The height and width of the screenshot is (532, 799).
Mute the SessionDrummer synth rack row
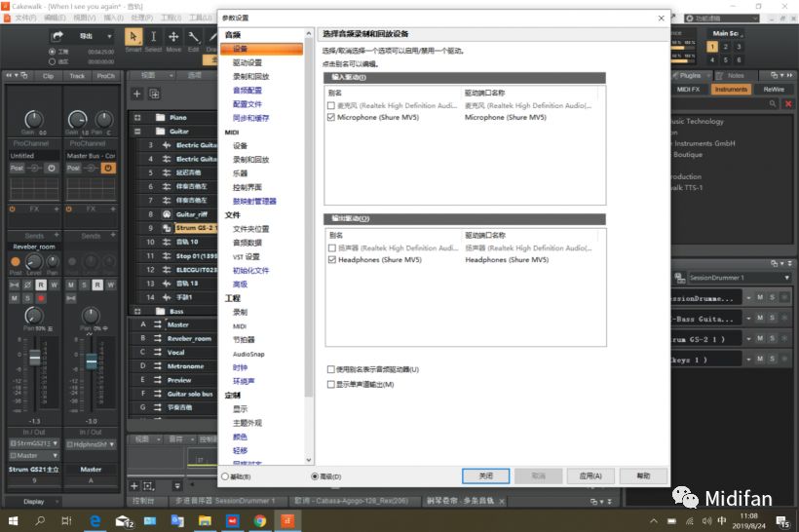point(759,296)
